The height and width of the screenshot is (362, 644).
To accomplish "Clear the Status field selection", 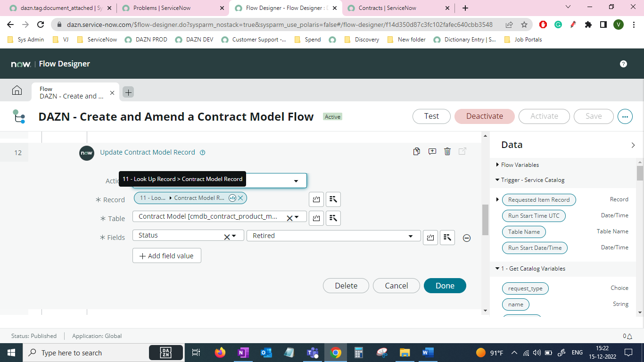I will pyautogui.click(x=227, y=237).
